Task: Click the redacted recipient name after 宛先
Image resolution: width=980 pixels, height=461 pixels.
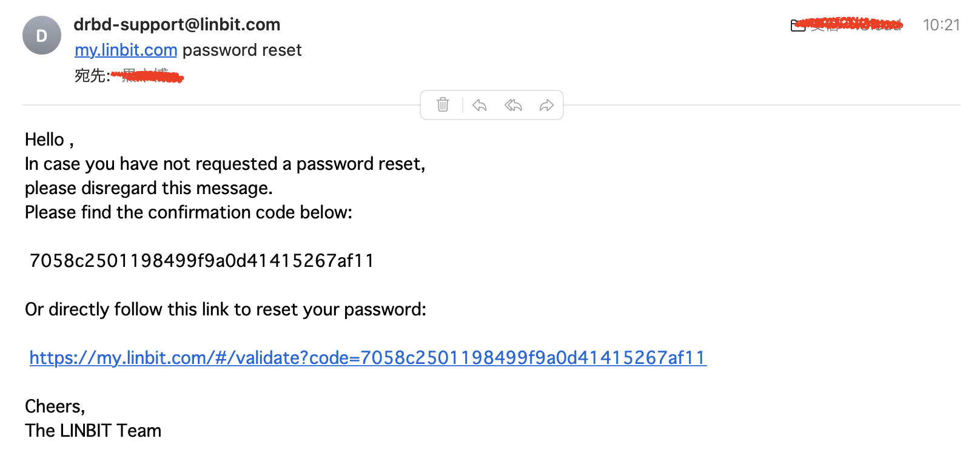Action: 149,76
